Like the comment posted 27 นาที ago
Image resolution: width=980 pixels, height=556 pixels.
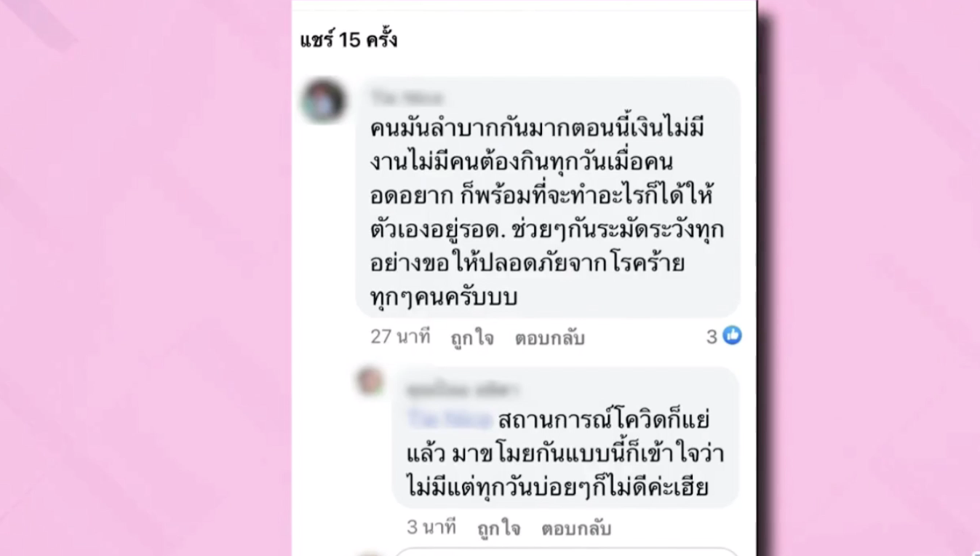coord(471,338)
